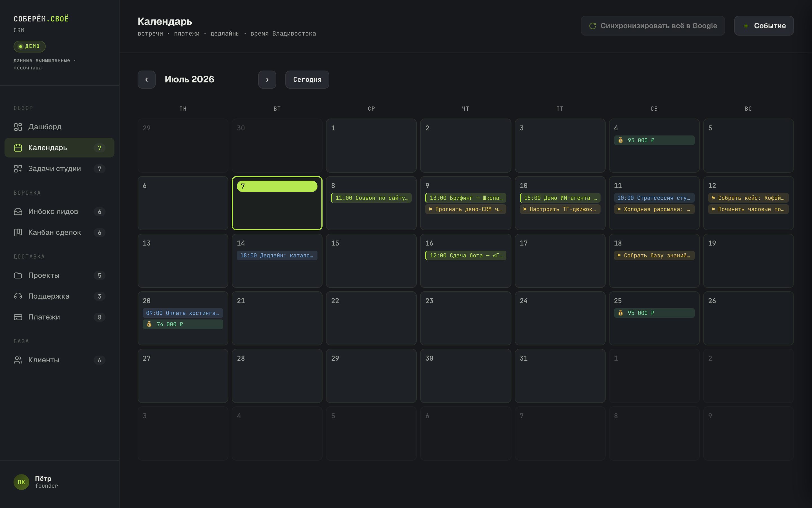812x508 pixels.
Task: Select the July 31 day cell
Action: 560,376
